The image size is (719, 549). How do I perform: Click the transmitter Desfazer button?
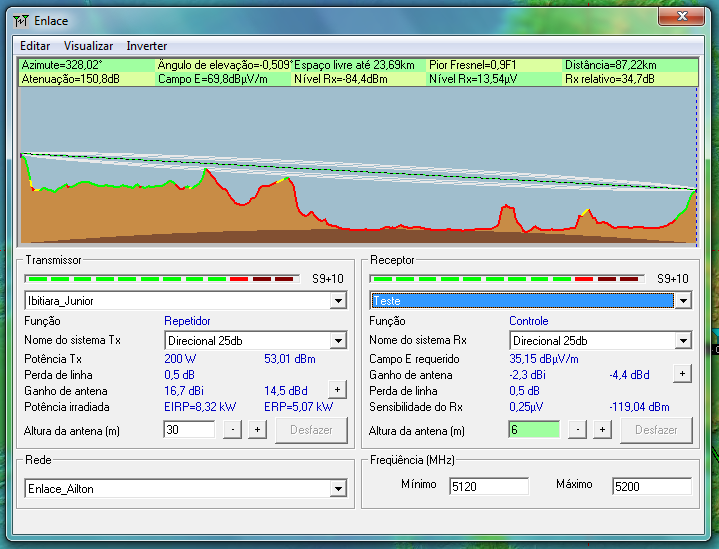(x=310, y=430)
